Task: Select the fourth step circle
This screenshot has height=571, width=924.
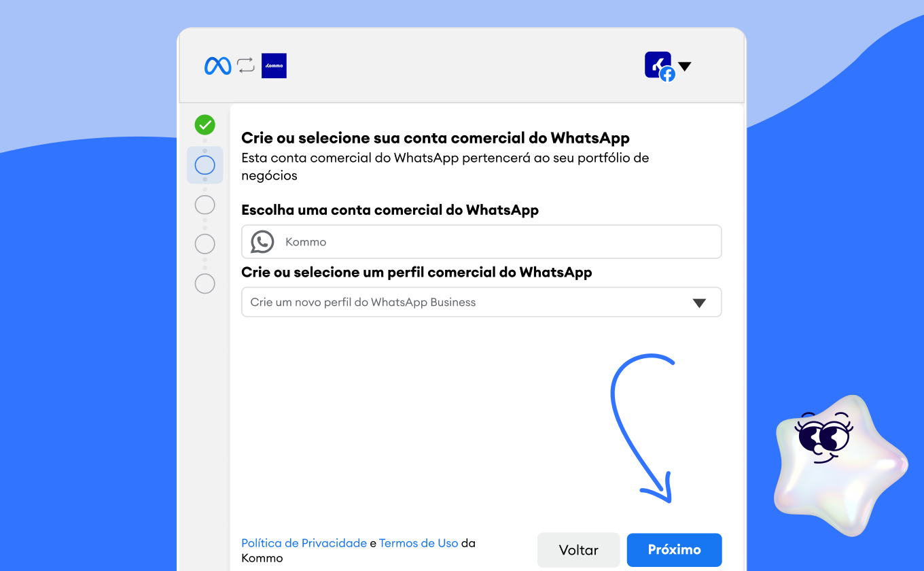Action: click(205, 244)
